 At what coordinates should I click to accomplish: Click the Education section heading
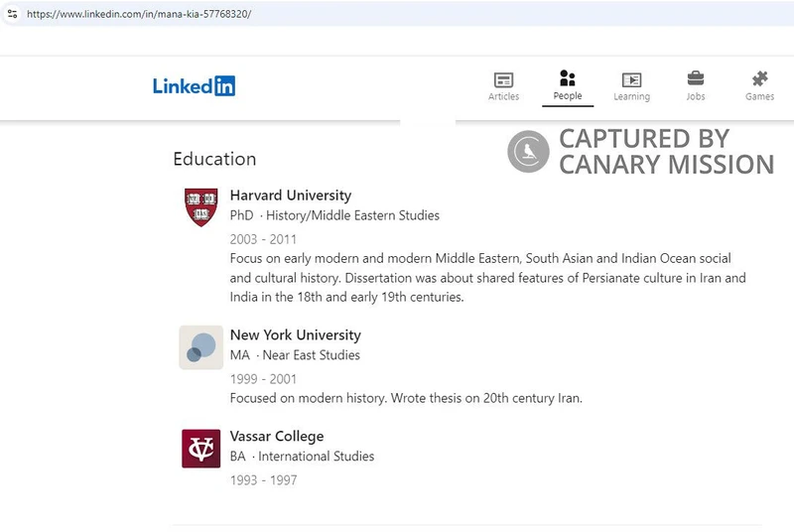click(214, 159)
